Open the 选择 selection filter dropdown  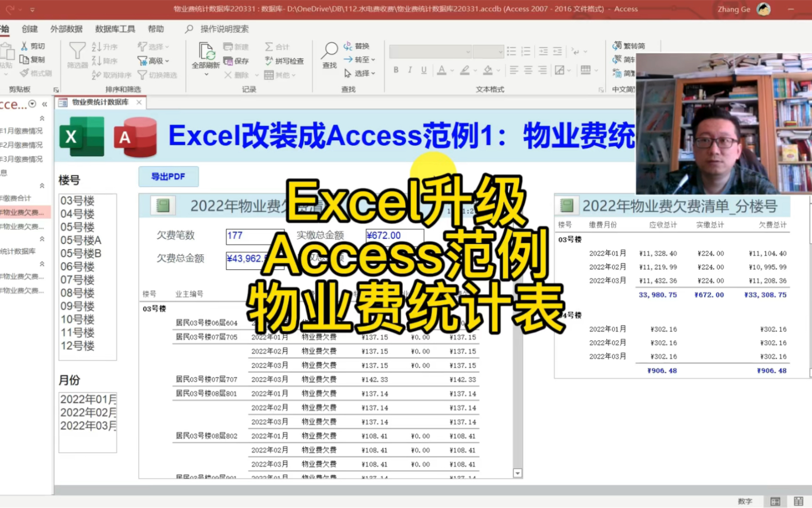pyautogui.click(x=153, y=46)
